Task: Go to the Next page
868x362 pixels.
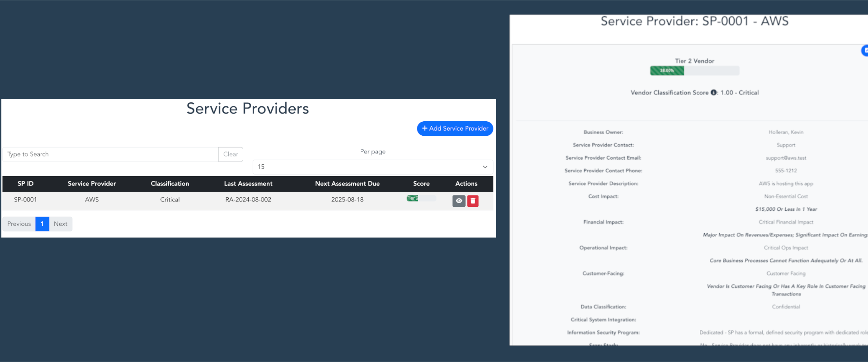Action: pyautogui.click(x=61, y=224)
